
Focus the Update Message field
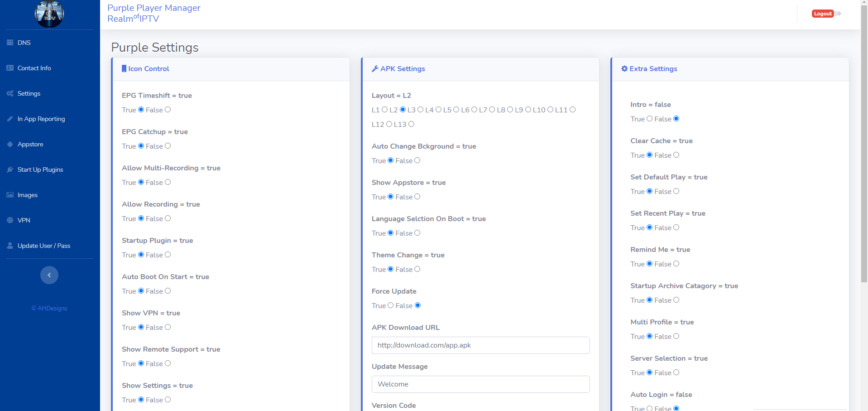480,384
